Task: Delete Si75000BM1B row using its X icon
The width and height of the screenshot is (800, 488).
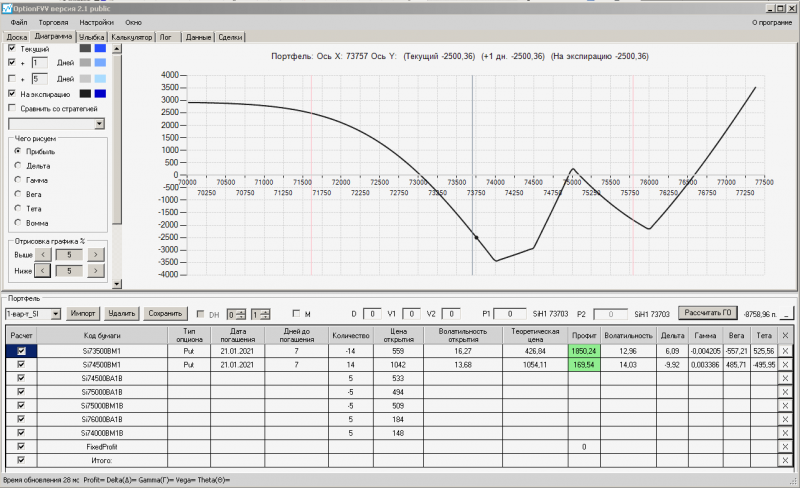Action: (785, 406)
